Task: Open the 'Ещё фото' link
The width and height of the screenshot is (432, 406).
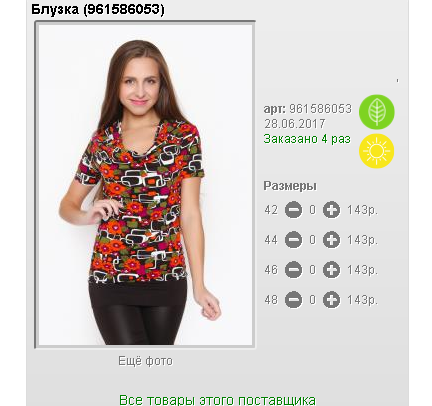Action: pos(146,361)
